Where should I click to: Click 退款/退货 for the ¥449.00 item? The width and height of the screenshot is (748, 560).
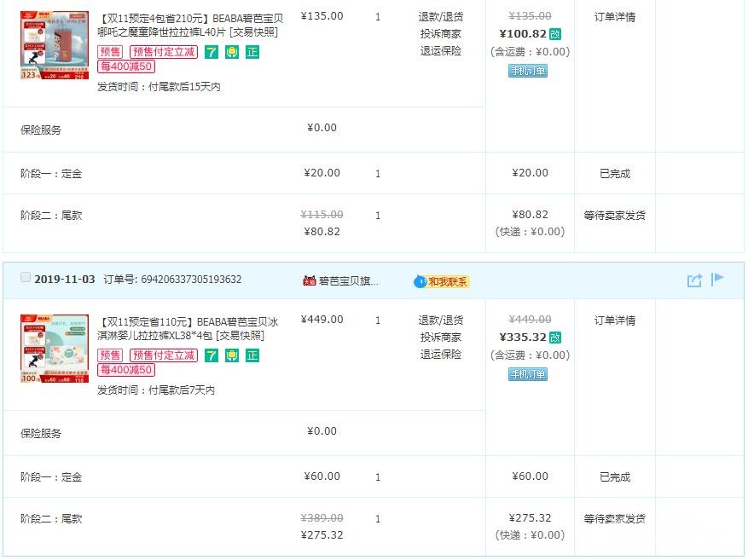441,320
